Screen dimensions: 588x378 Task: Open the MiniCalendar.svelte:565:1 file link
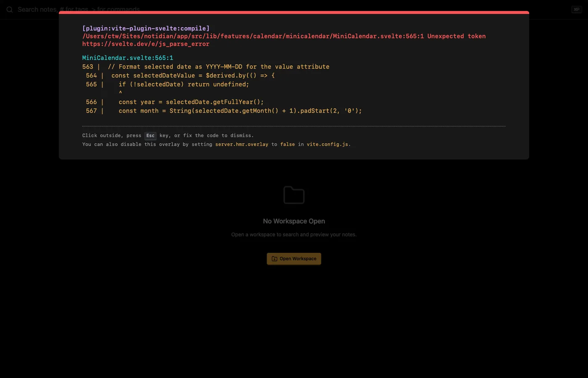pos(128,58)
